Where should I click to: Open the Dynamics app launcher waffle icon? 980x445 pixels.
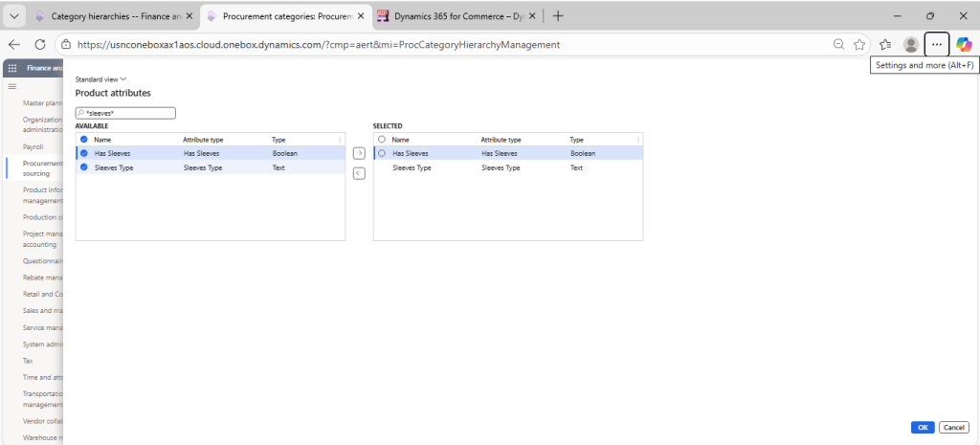[x=12, y=68]
